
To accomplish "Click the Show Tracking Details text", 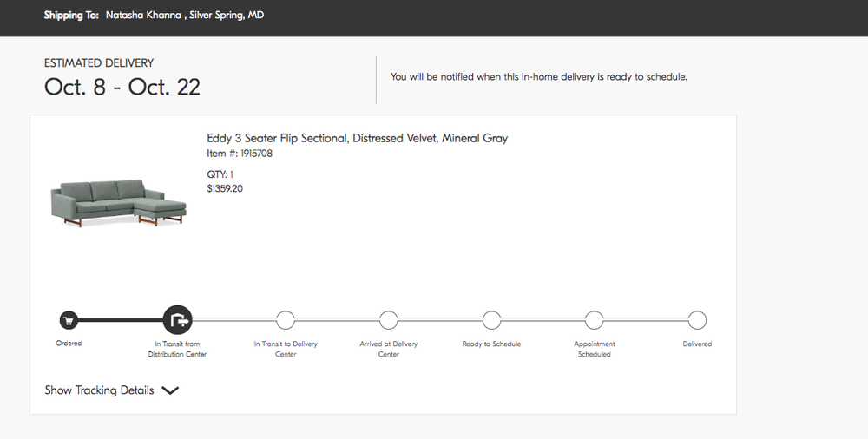I will (x=99, y=390).
